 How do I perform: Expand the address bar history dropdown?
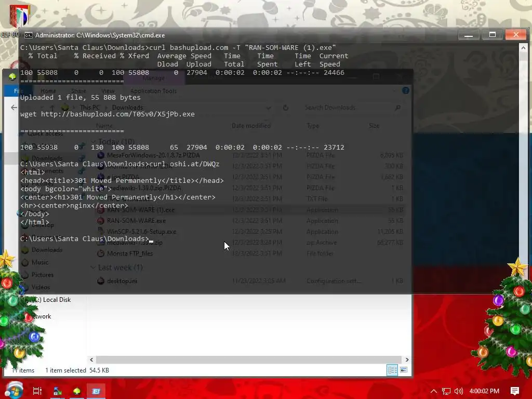pyautogui.click(x=269, y=108)
